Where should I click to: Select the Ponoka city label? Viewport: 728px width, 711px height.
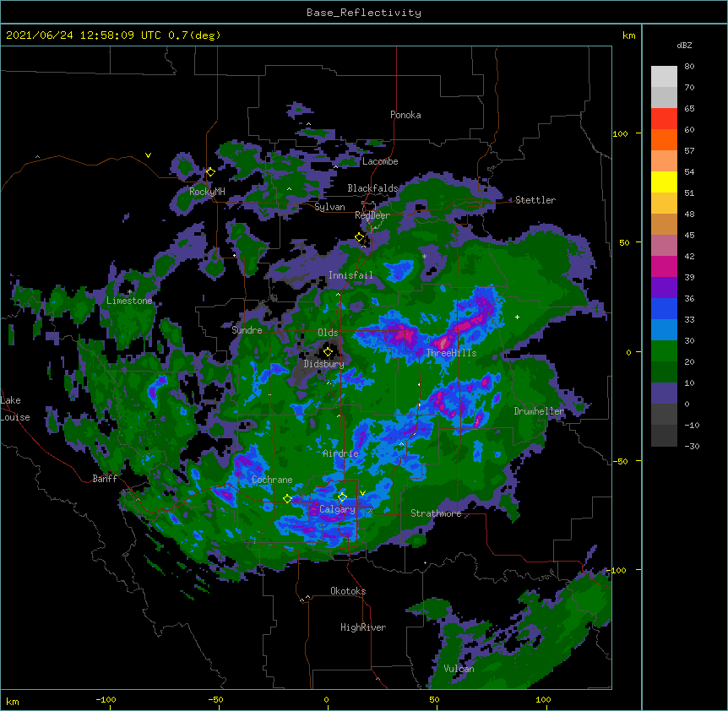[x=405, y=115]
